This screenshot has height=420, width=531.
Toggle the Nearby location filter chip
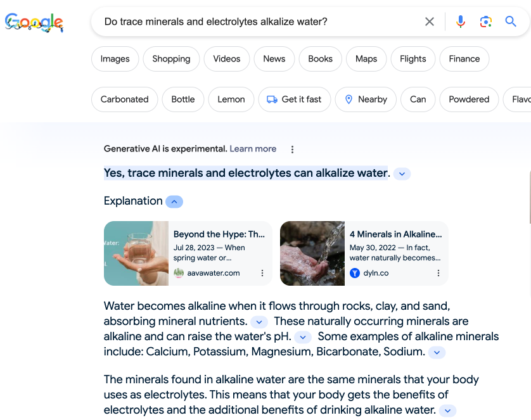tap(366, 99)
